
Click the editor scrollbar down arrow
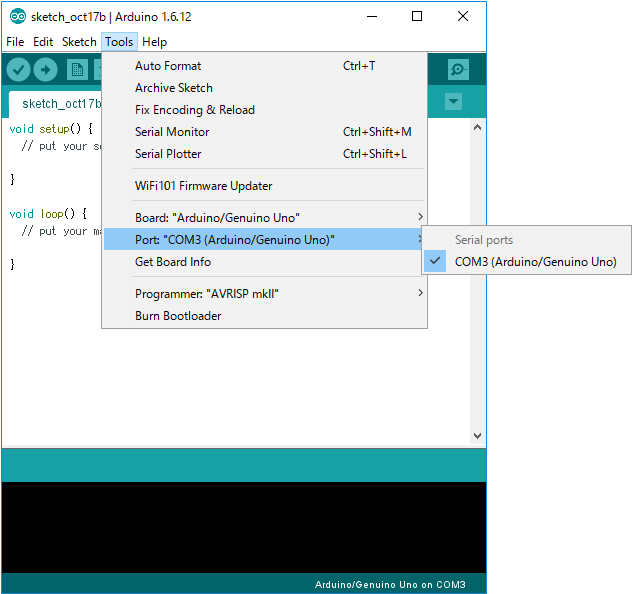pos(478,436)
